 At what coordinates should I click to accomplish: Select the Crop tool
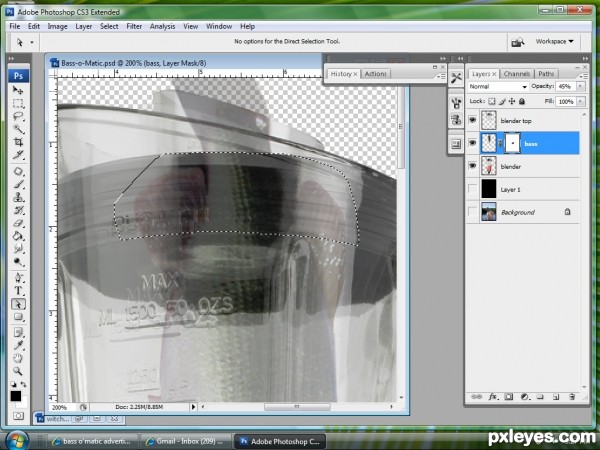18,142
